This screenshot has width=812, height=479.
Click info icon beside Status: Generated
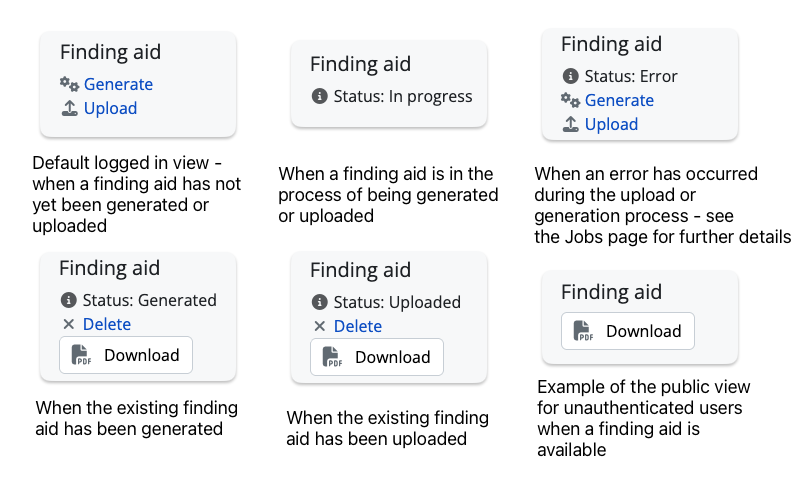click(x=69, y=300)
